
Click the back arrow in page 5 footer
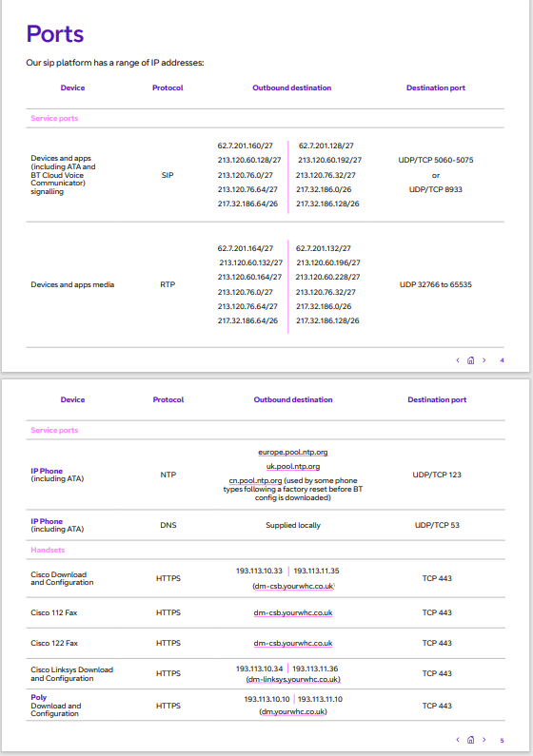(457, 740)
